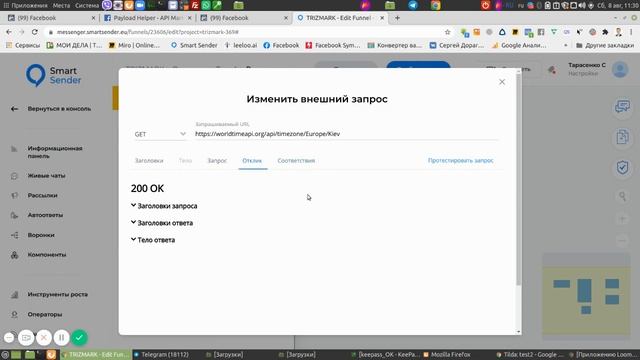Click the dialog vertical scrollbar
Viewport: 640px width, 360px height.
[519, 180]
